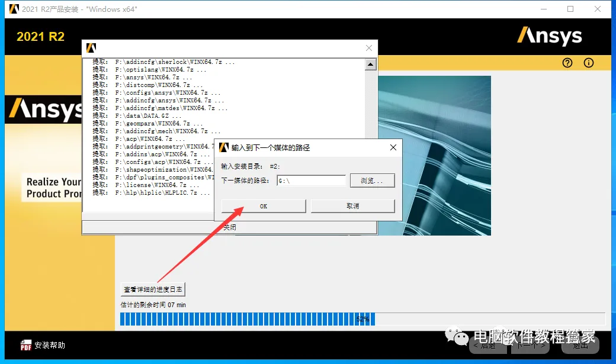The image size is (616, 364).
Task: Click the PDF installation help icon
Action: pyautogui.click(x=26, y=345)
